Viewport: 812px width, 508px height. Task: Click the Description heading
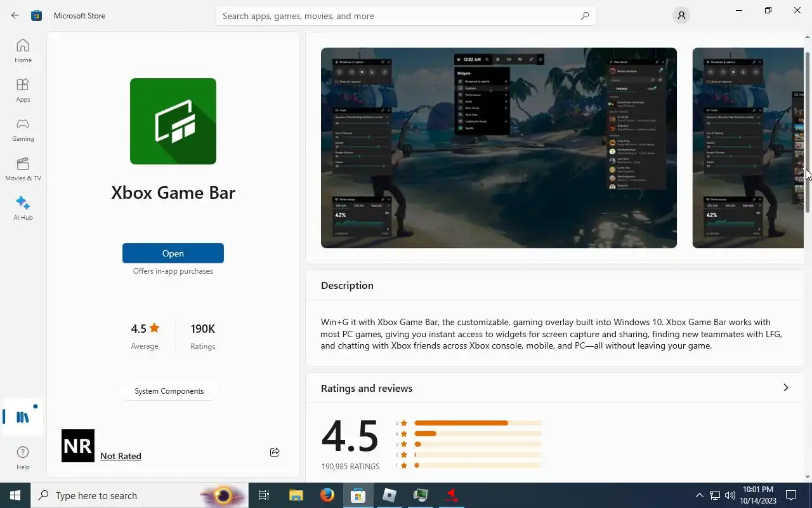(347, 285)
